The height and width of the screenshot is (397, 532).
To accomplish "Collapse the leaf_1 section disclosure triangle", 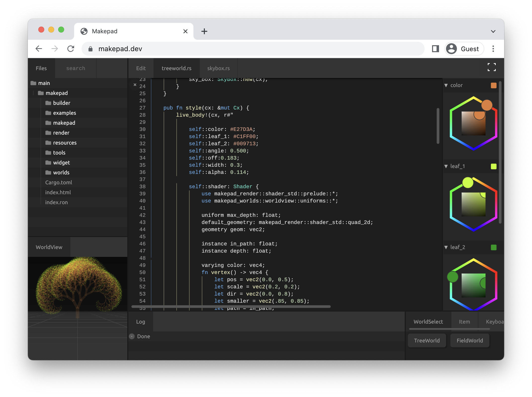I will tap(446, 166).
